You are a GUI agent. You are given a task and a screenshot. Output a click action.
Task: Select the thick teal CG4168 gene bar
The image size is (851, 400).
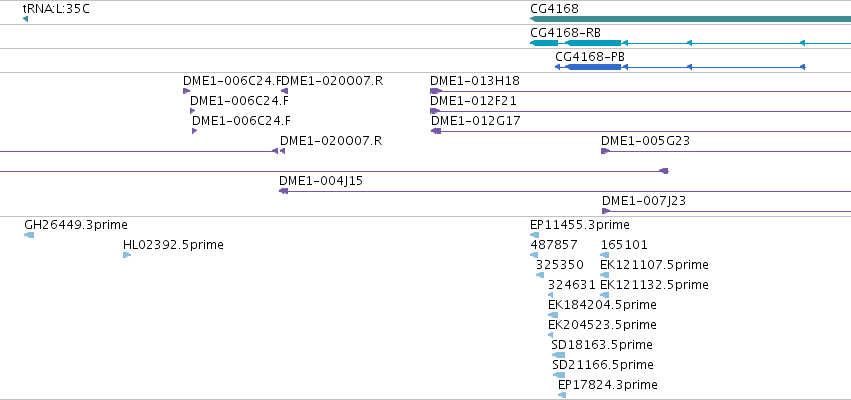(x=690, y=20)
